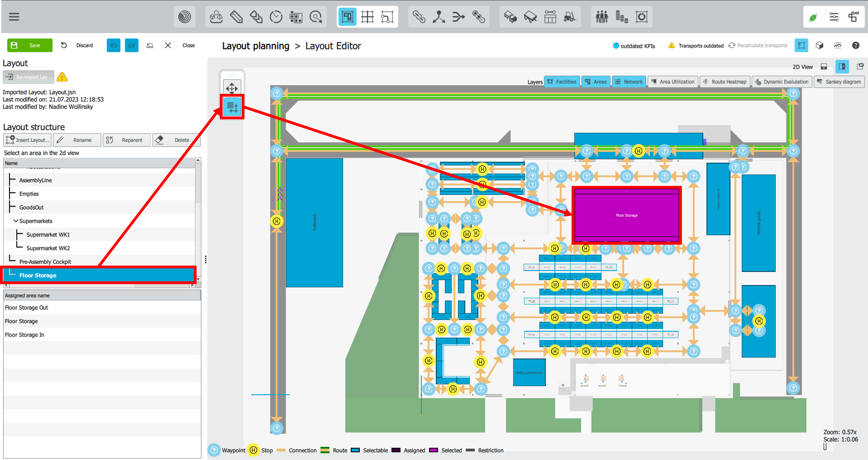The height and width of the screenshot is (460, 868).
Task: Select the layout planning icon
Action: pyautogui.click(x=347, y=17)
